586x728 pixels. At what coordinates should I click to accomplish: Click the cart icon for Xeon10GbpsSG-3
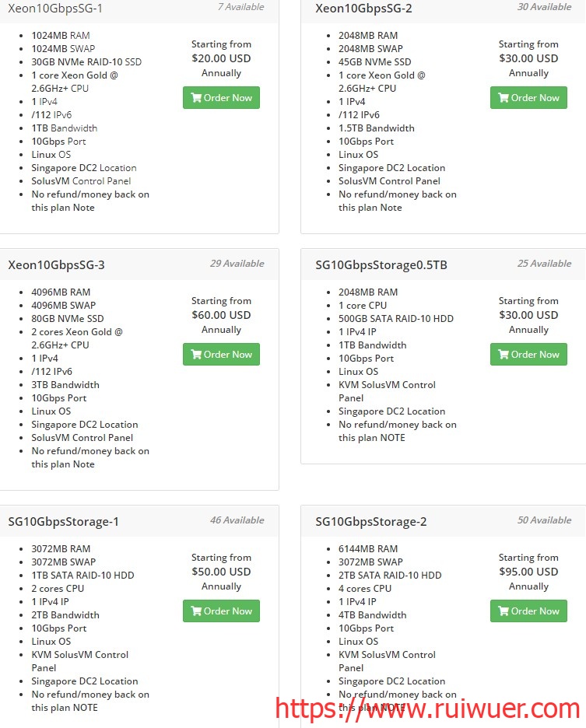click(195, 355)
